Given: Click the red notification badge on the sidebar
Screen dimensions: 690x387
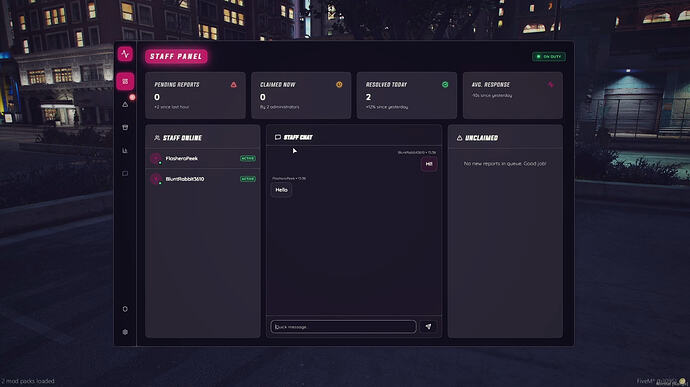Looking at the screenshot, I should [132, 97].
